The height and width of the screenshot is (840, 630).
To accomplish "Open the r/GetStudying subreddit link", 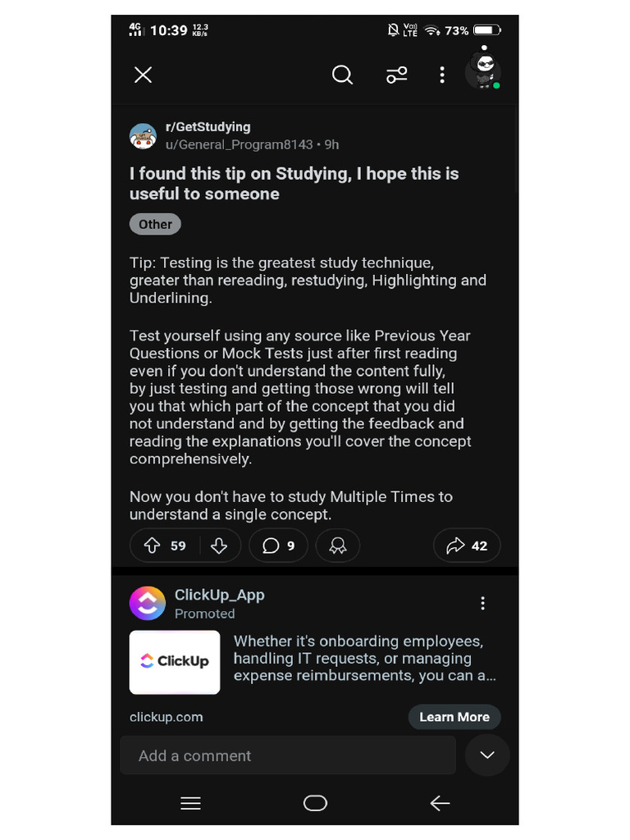I will [x=208, y=127].
